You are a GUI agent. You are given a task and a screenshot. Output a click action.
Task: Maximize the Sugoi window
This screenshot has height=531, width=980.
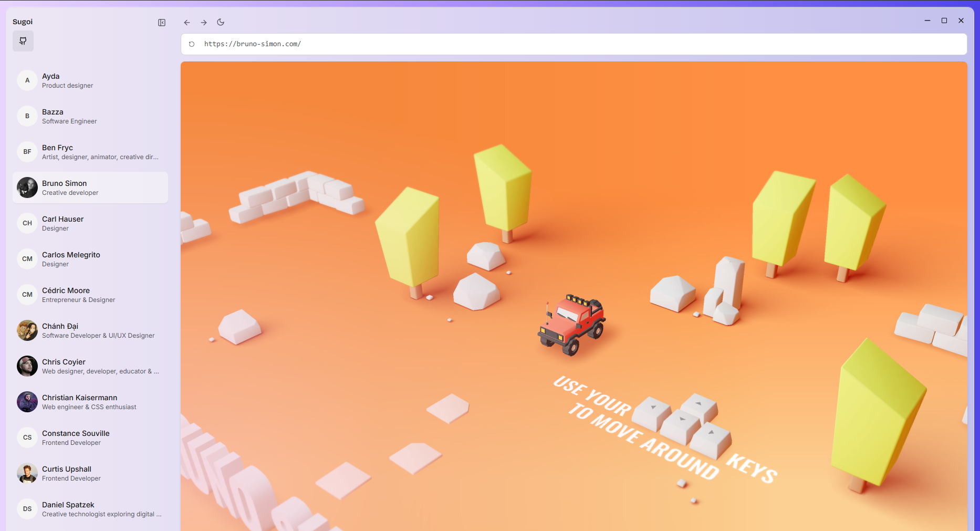944,20
